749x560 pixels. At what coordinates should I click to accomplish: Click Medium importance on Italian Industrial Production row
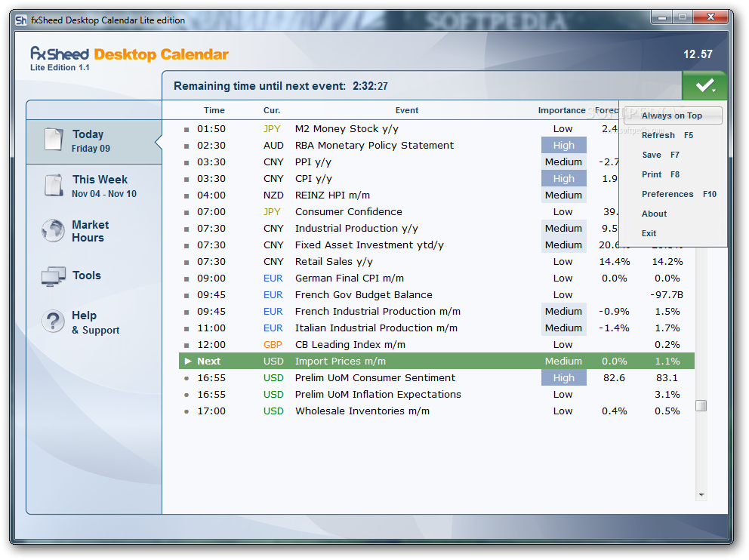(x=564, y=328)
